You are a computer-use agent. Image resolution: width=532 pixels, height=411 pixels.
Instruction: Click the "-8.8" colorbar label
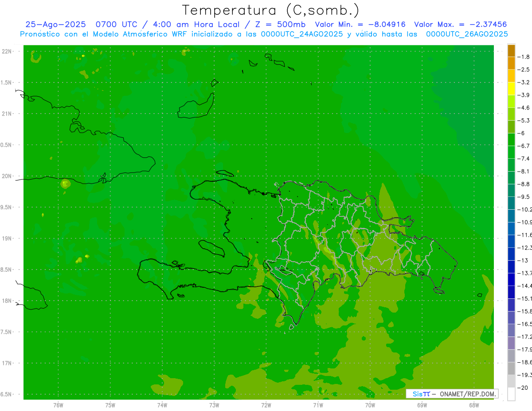coord(524,184)
